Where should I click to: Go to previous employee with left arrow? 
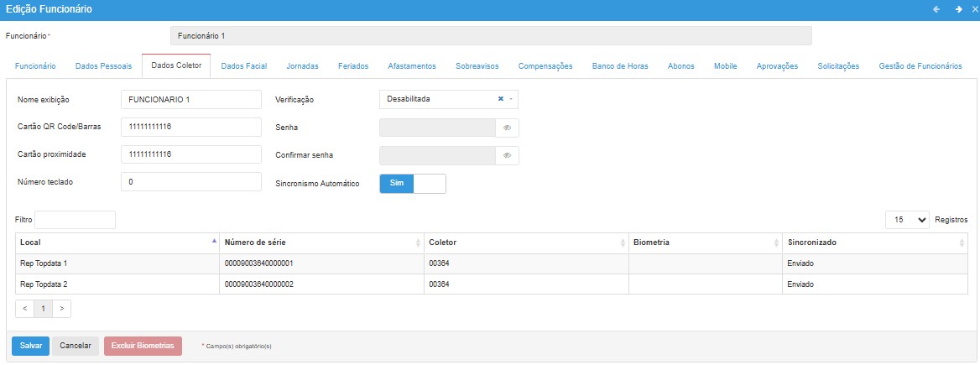pos(936,9)
